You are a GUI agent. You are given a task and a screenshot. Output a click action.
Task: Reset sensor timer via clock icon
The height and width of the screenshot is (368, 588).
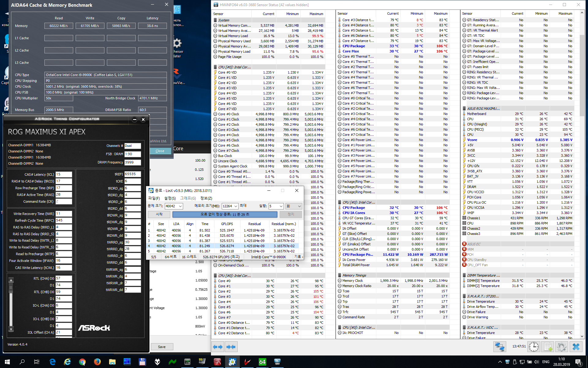[x=534, y=347]
